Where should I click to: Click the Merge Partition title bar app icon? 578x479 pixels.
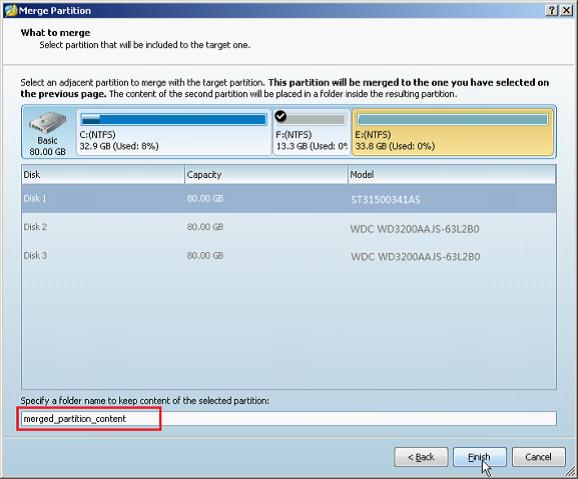pyautogui.click(x=11, y=10)
